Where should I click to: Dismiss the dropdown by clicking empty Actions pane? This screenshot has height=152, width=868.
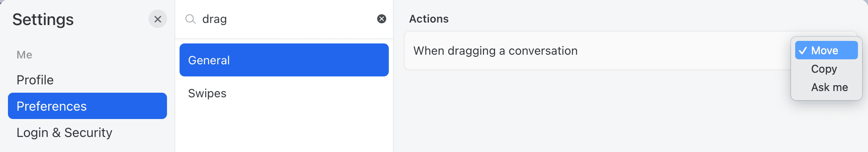pyautogui.click(x=586, y=117)
